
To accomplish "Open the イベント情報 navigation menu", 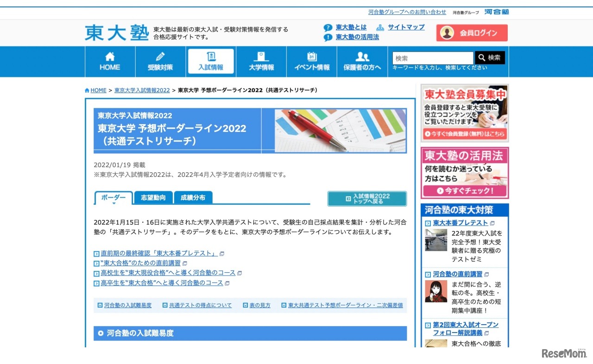I will click(x=312, y=62).
